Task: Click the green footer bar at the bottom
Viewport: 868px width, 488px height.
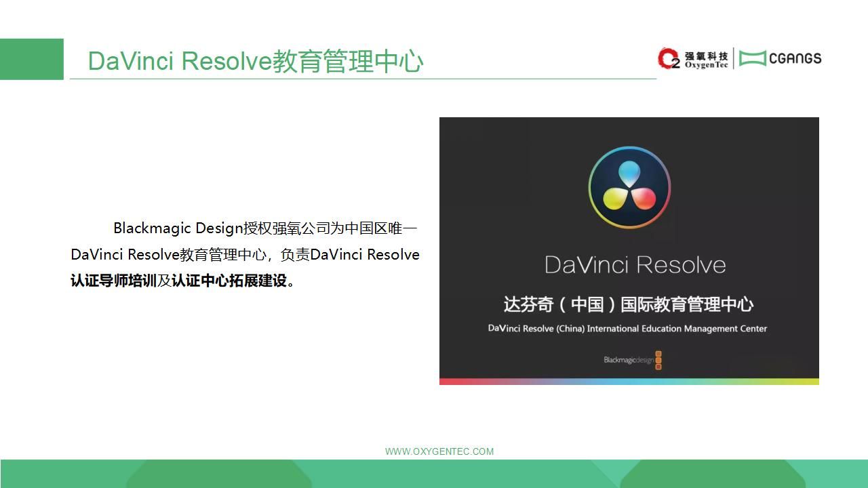Action: coord(434,474)
